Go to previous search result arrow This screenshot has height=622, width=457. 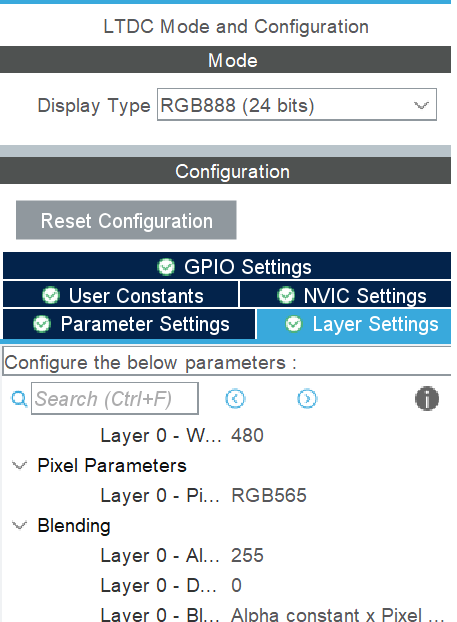(235, 399)
